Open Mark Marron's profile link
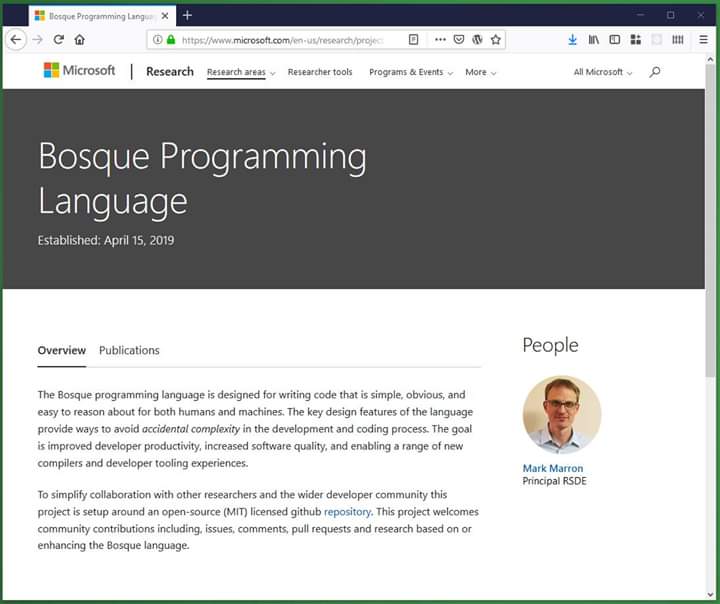The width and height of the screenshot is (720, 604). (553, 468)
